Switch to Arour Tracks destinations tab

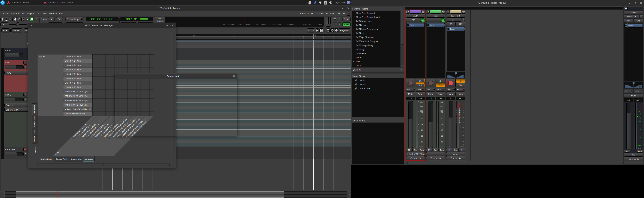tap(62, 159)
